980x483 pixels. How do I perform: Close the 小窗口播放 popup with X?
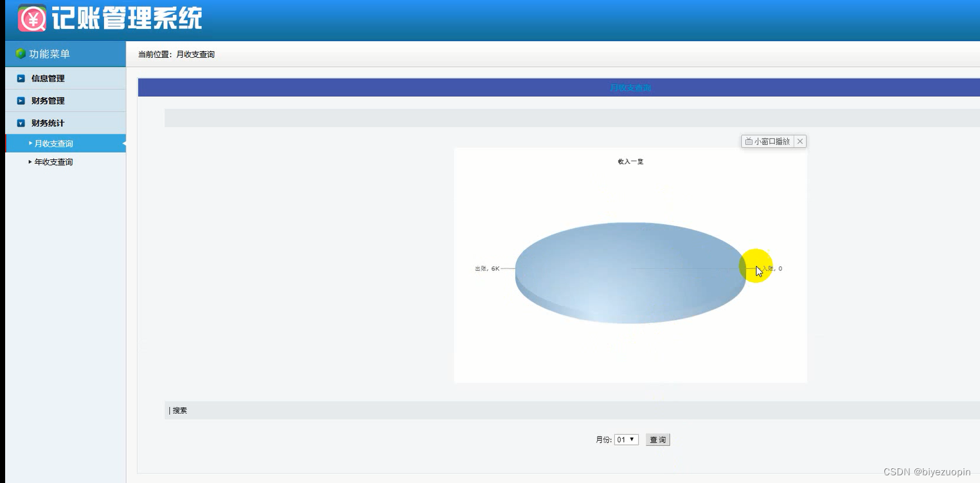(800, 141)
